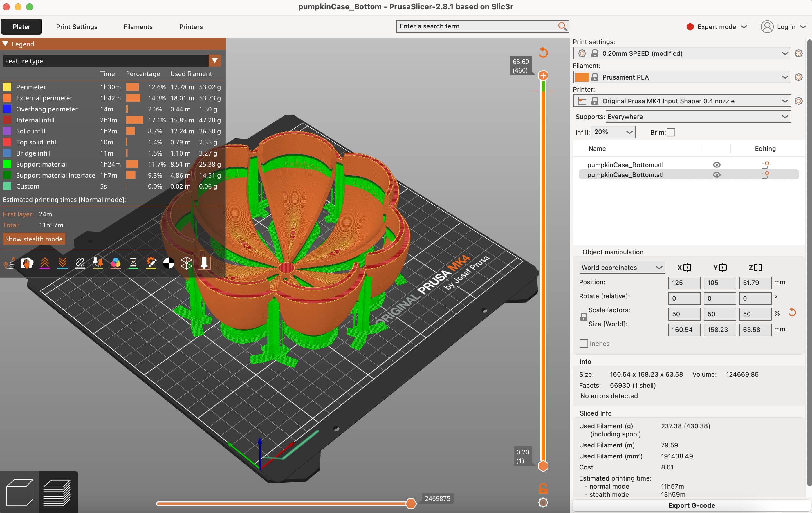Edit print settings preset via gear icon
The height and width of the screenshot is (513, 812).
799,53
